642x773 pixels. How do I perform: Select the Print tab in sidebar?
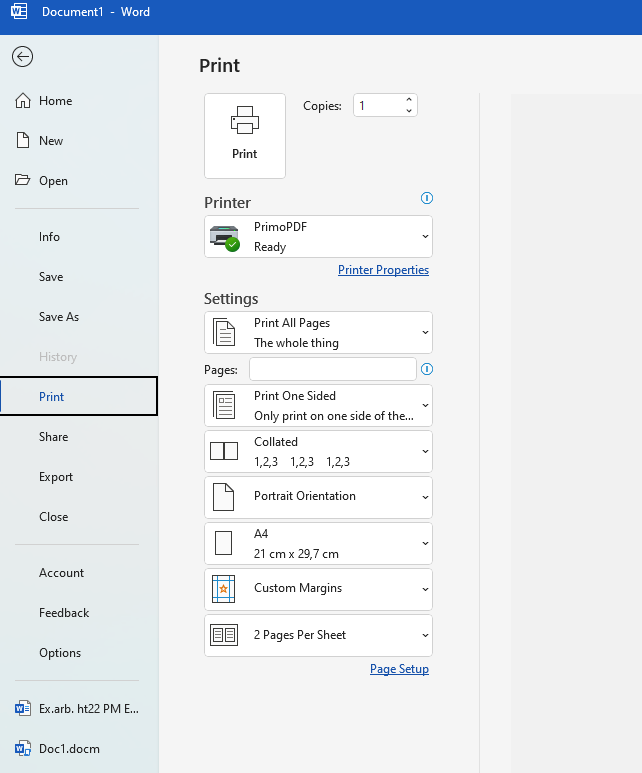79,396
